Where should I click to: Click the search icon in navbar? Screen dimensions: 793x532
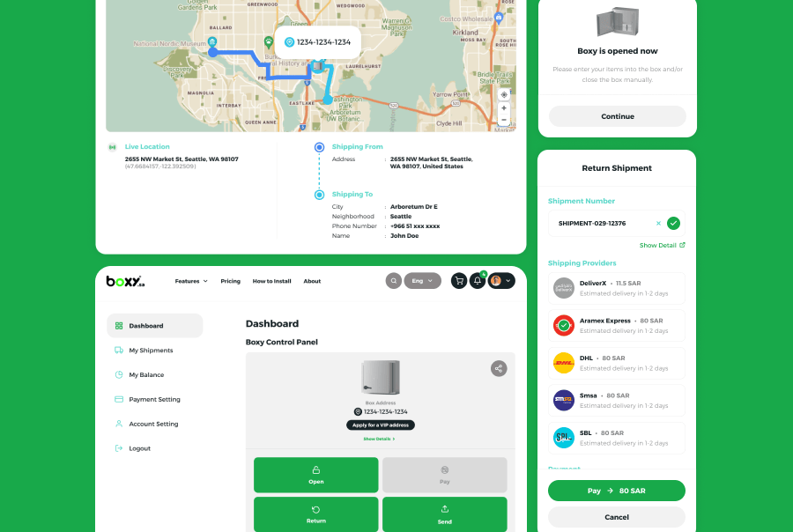[394, 281]
